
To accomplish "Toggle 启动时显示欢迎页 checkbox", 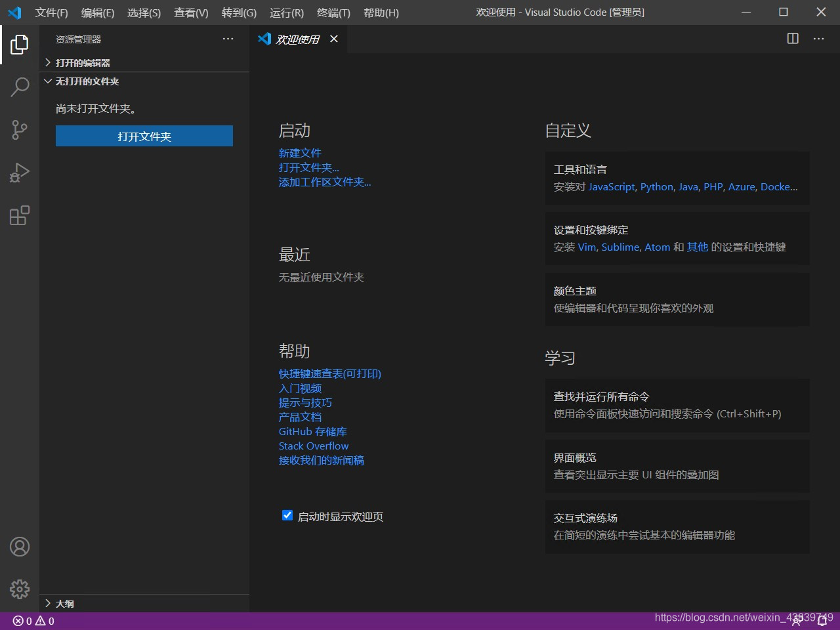I will coord(287,515).
